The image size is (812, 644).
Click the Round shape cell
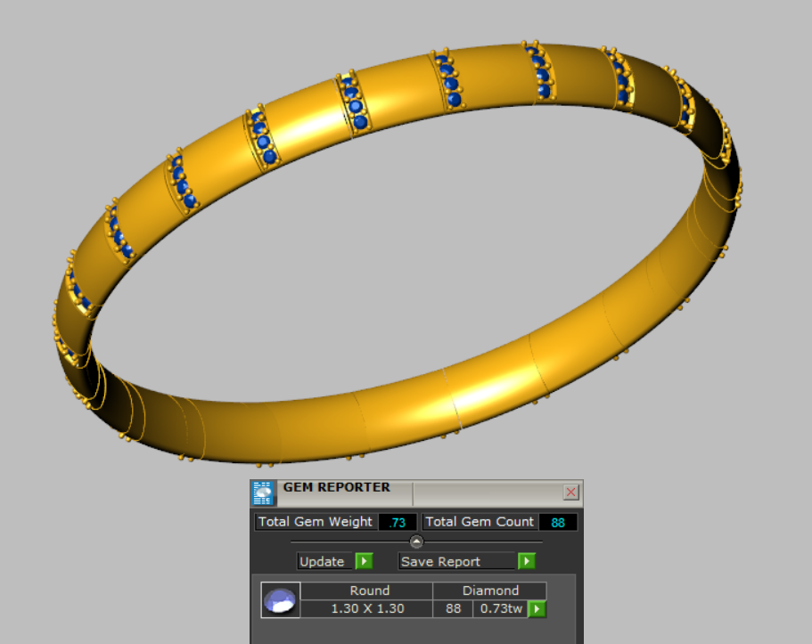(369, 591)
